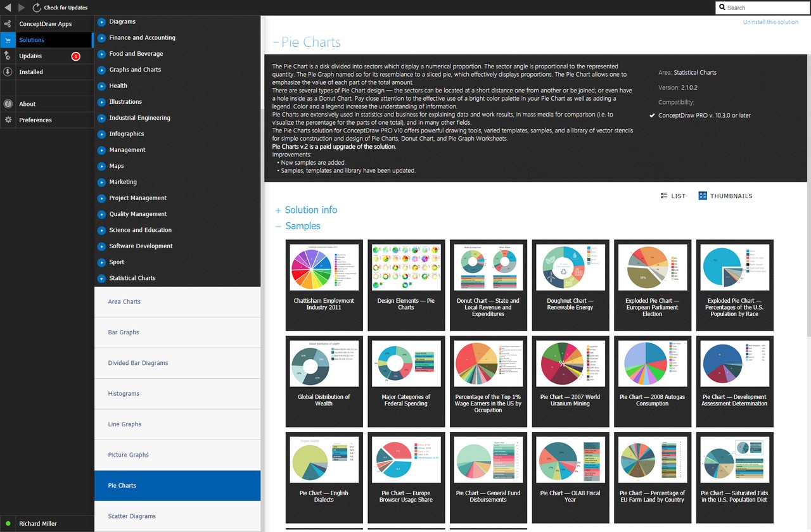811x532 pixels.
Task: Click the back navigation arrow
Action: [x=8, y=8]
